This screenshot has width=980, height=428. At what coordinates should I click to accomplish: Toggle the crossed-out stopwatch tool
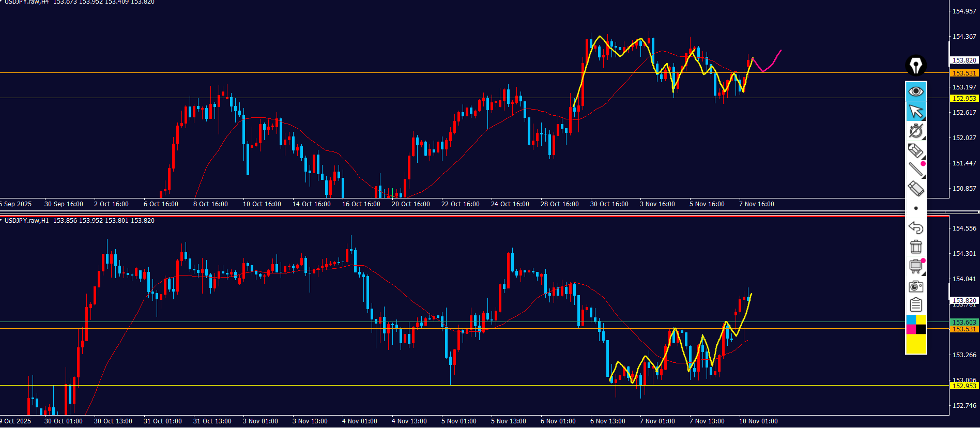tap(916, 131)
